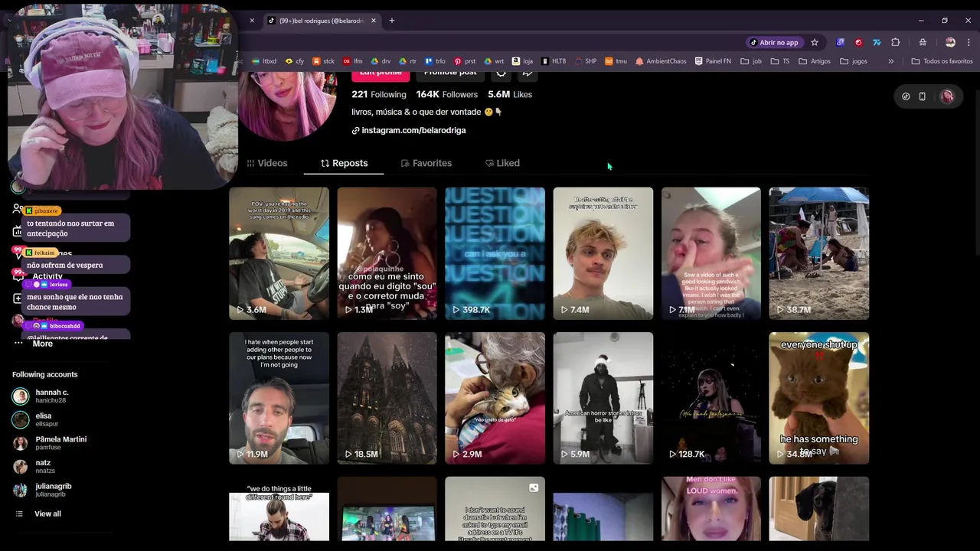Open the Chrome three-dot menu

click(x=969, y=42)
